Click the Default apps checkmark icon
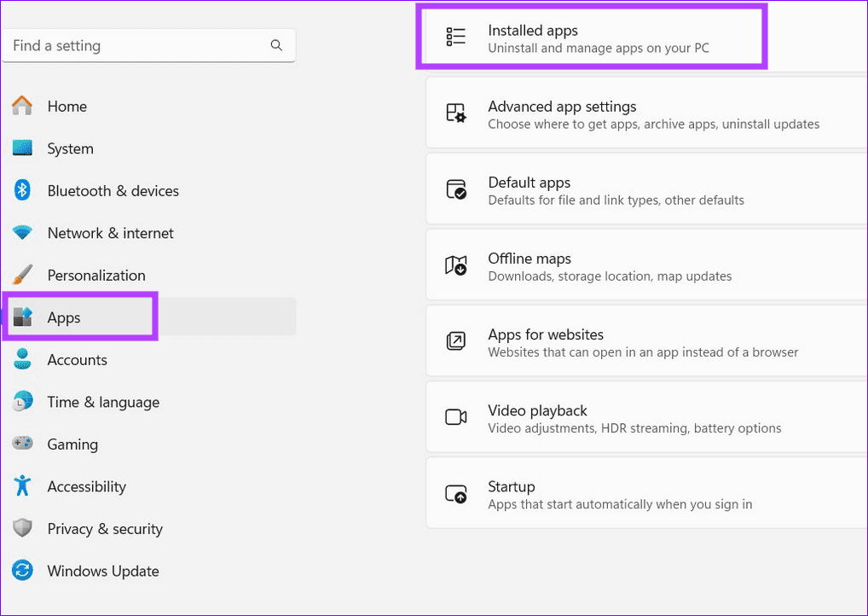Screen dimensions: 868x616 (455, 188)
